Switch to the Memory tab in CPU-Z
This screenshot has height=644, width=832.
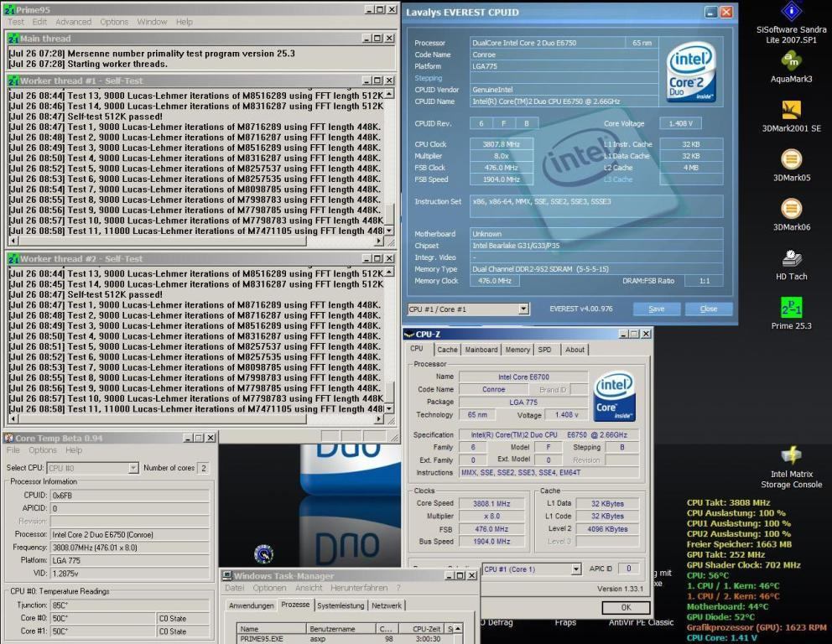pyautogui.click(x=517, y=350)
